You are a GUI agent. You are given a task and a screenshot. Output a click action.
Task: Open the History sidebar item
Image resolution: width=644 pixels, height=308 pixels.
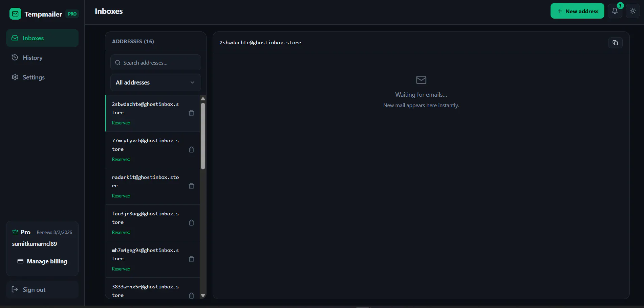[x=42, y=57]
